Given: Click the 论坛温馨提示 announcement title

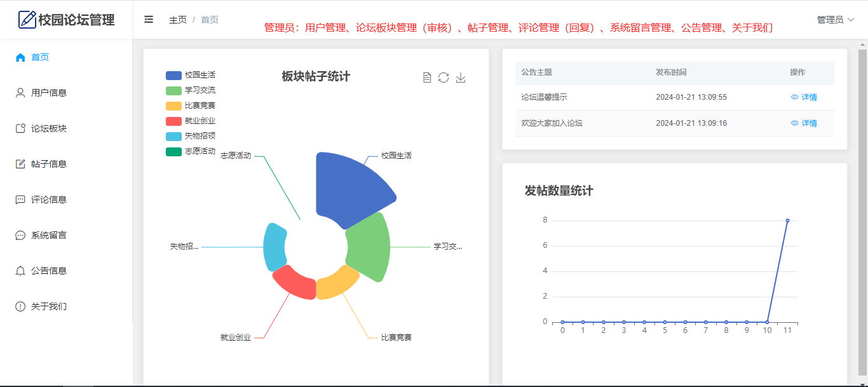Looking at the screenshot, I should pyautogui.click(x=544, y=97).
